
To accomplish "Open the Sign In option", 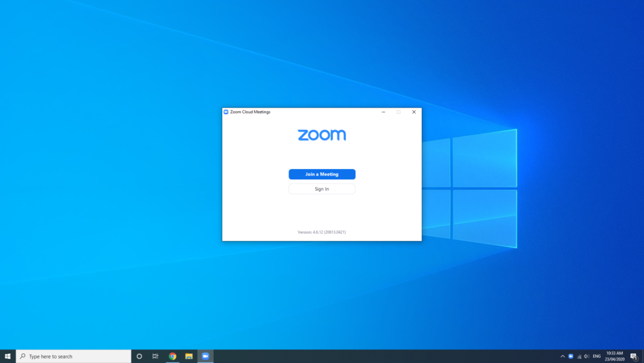I will point(321,189).
